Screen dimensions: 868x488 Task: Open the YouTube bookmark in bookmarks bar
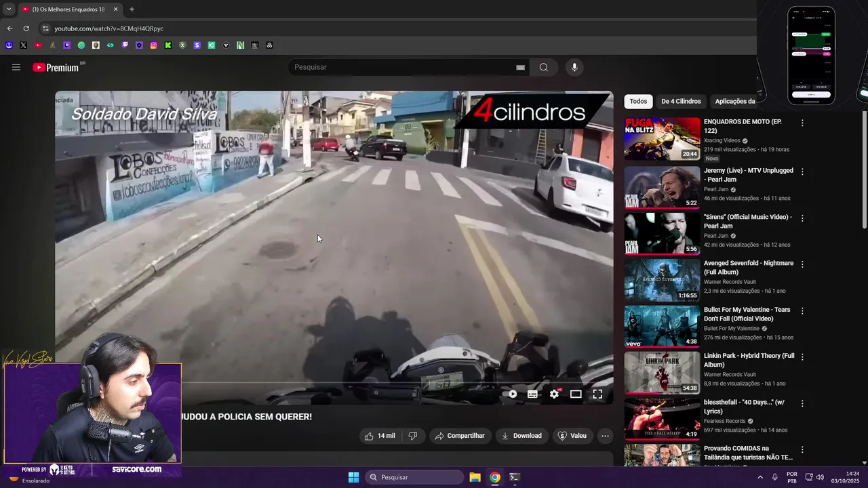(x=38, y=45)
